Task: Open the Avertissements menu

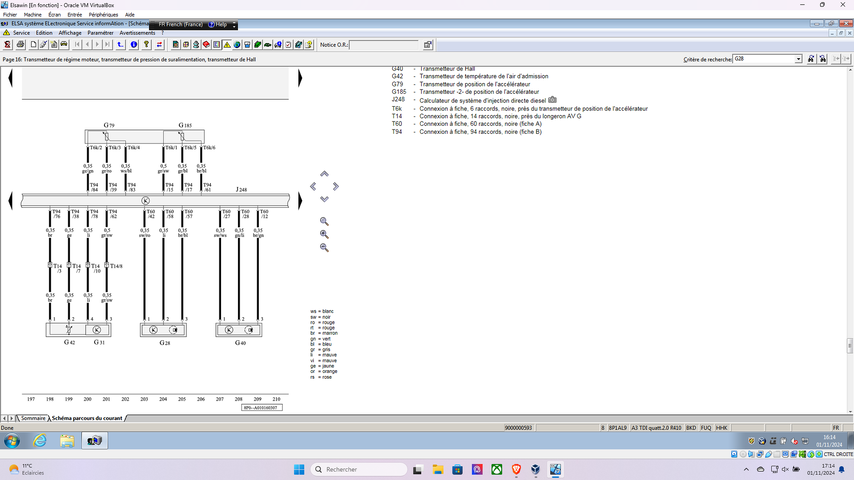Action: [x=137, y=33]
